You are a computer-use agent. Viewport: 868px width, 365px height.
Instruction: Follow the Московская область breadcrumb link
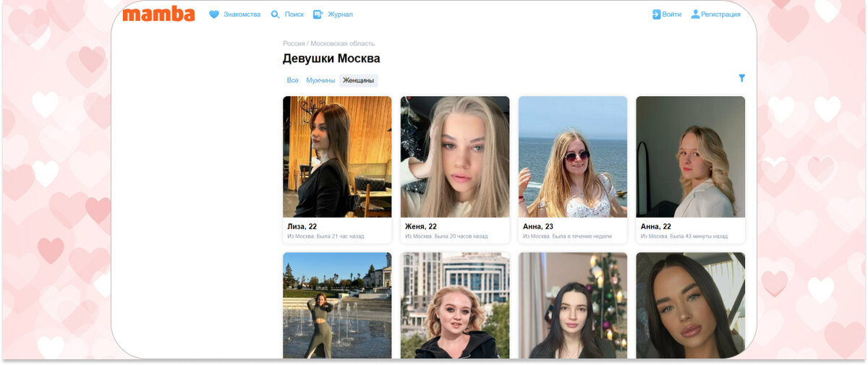coord(343,43)
